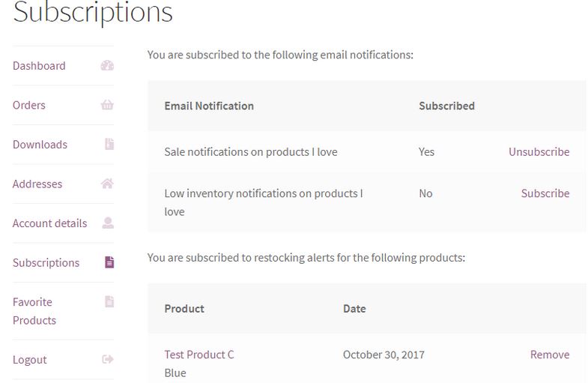Remove Test Product C restocking alert
The height and width of the screenshot is (383, 588).
tap(550, 355)
